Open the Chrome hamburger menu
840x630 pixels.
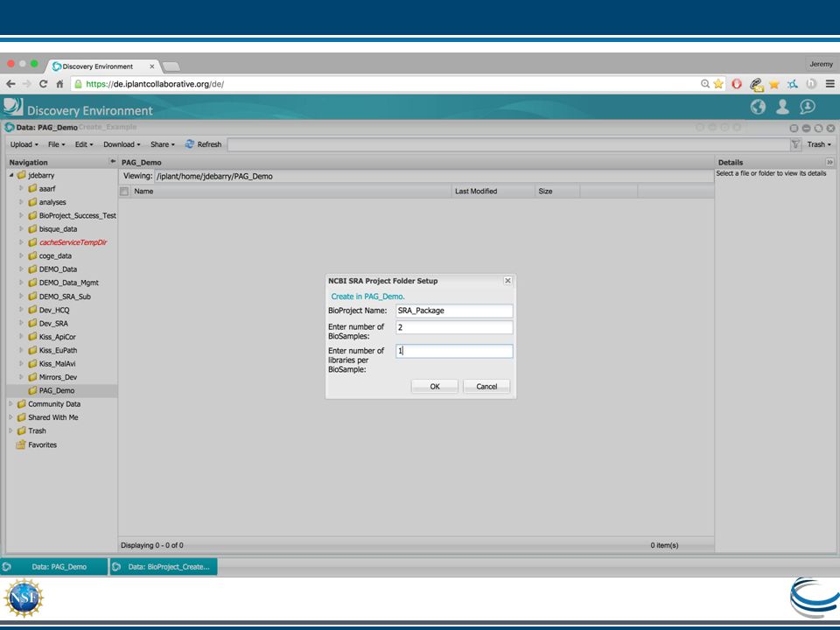point(829,84)
